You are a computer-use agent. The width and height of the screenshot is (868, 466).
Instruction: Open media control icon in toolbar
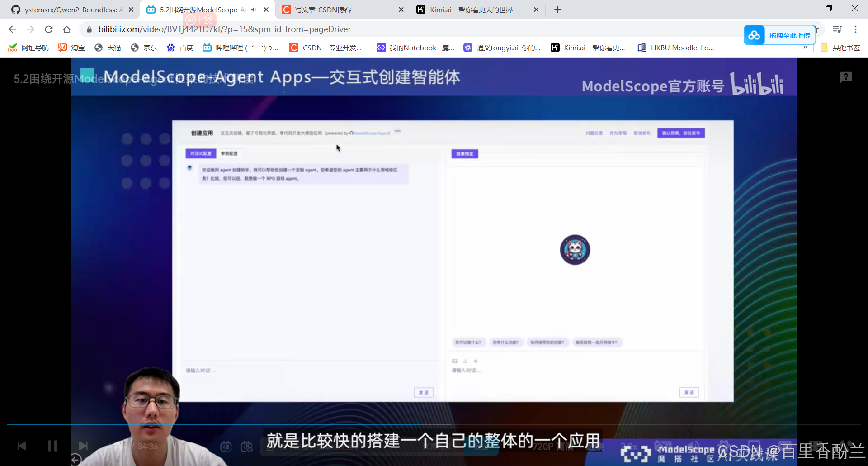coord(837,29)
